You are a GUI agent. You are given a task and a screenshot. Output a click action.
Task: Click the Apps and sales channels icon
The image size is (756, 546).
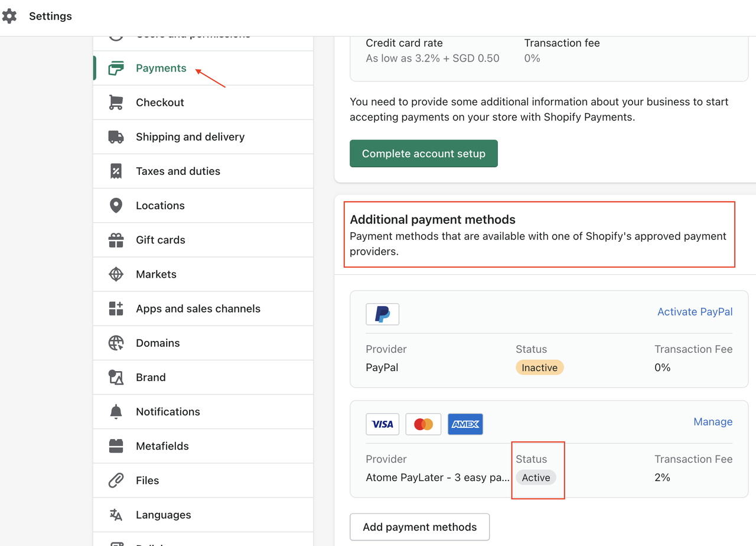point(116,308)
